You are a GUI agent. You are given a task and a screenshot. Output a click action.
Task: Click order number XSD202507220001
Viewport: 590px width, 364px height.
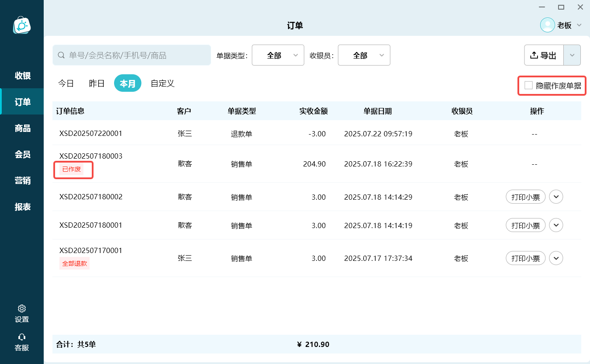pos(91,133)
